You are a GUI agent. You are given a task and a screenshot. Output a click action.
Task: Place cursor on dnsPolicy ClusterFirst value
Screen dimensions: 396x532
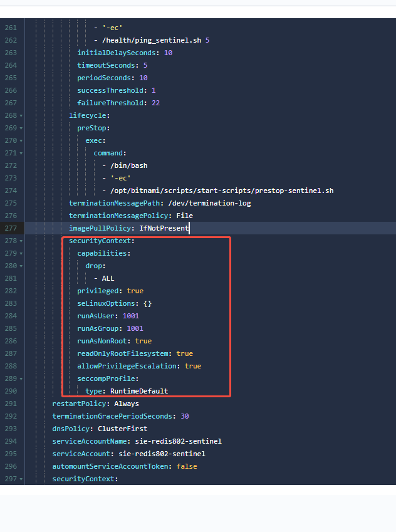(x=122, y=429)
